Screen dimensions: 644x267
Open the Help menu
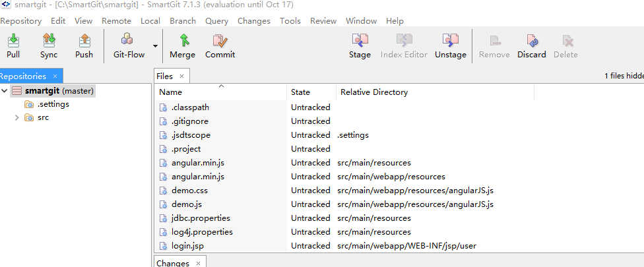pyautogui.click(x=395, y=21)
